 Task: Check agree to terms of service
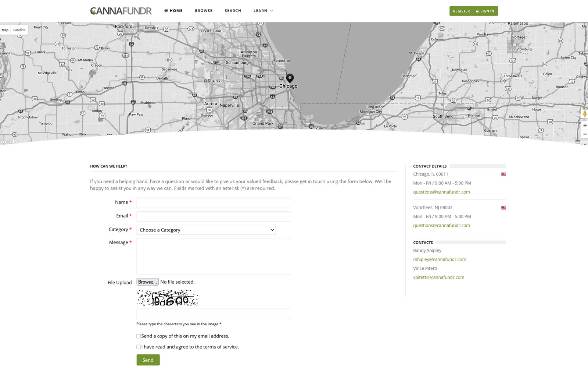click(x=139, y=347)
